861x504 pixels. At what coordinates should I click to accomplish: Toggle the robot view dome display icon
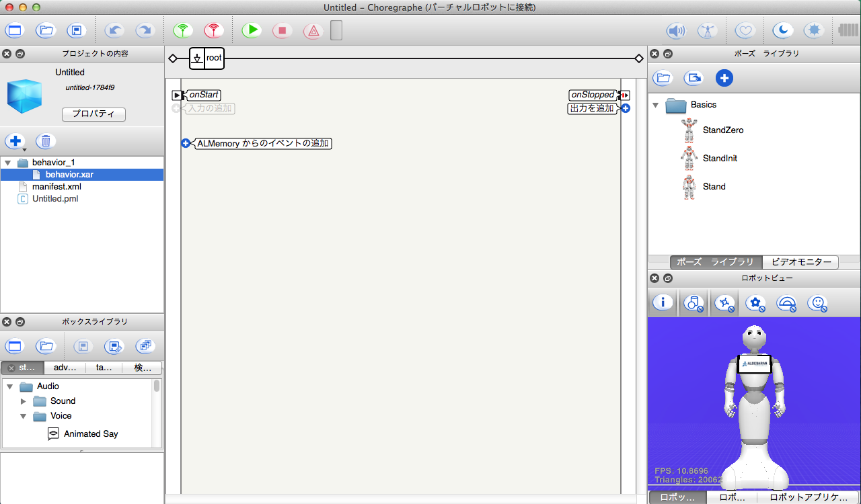click(x=787, y=304)
